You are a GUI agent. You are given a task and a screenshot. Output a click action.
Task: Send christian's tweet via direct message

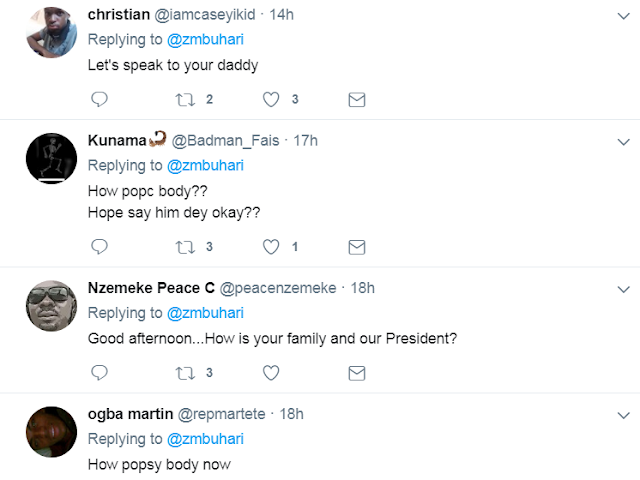pos(356,99)
